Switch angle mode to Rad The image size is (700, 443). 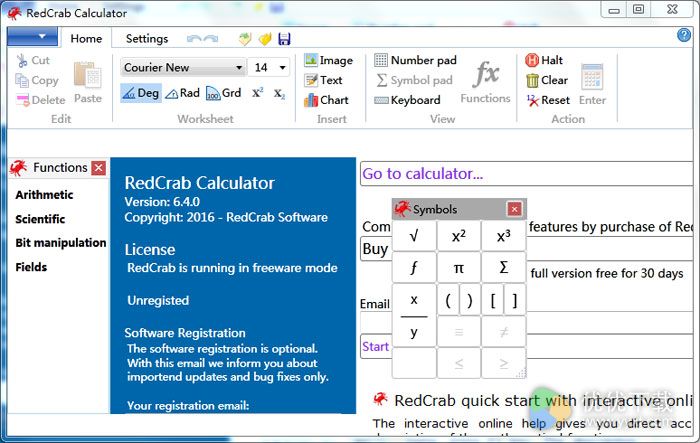tap(183, 93)
